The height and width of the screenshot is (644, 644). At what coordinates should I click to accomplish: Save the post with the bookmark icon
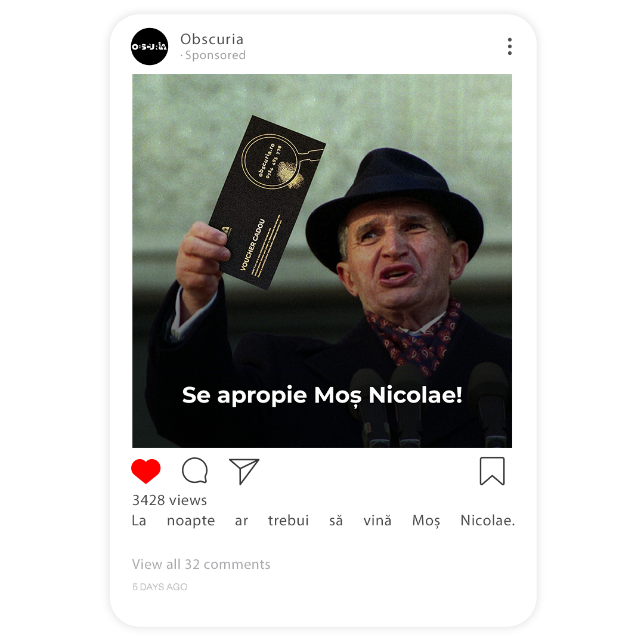pyautogui.click(x=492, y=471)
